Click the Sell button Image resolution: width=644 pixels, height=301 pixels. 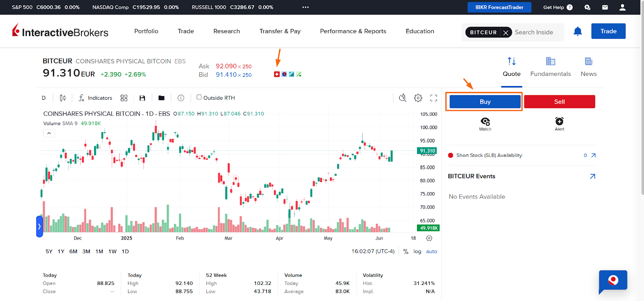click(x=559, y=102)
